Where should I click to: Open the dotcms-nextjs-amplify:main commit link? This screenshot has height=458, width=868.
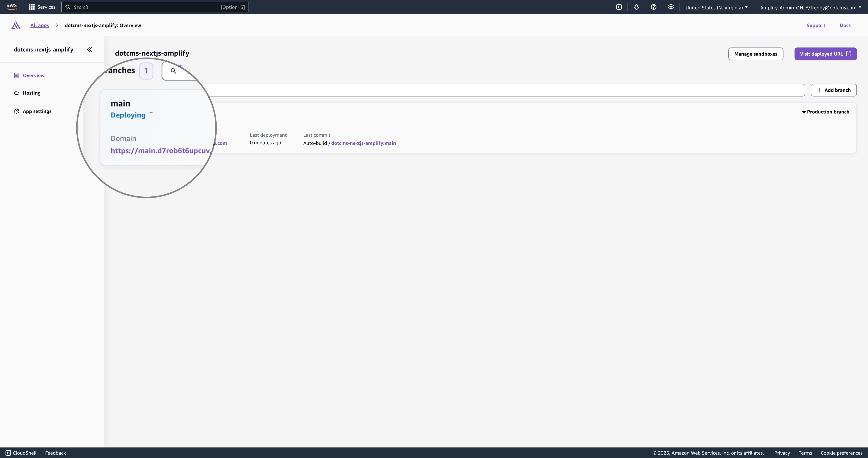click(364, 143)
